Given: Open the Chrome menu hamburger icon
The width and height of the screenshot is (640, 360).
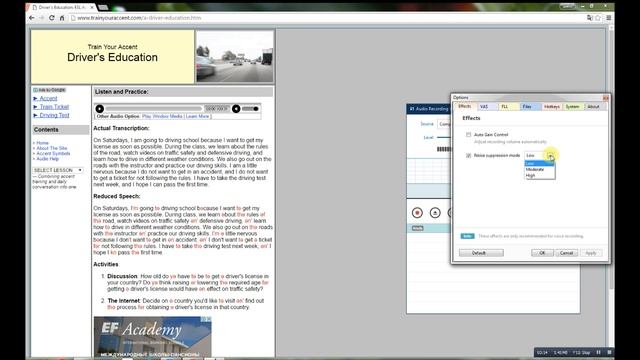Looking at the screenshot, I should point(609,18).
